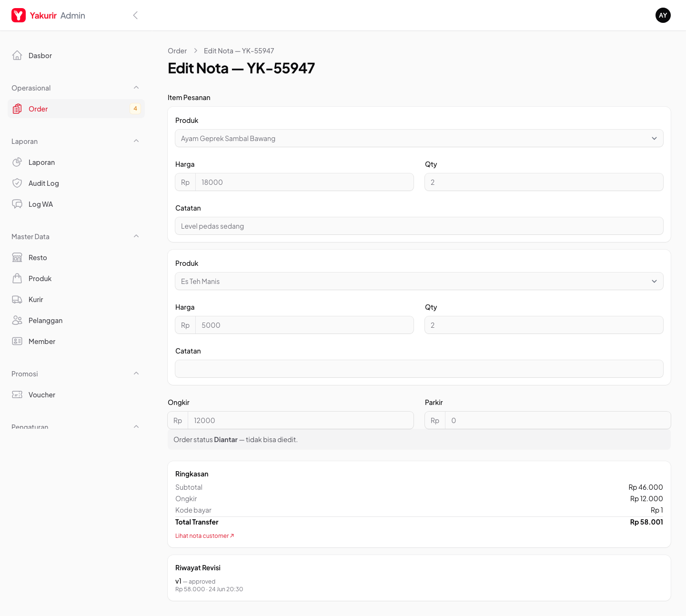Click the Dasbor home icon
Image resolution: width=686 pixels, height=616 pixels.
pos(17,55)
